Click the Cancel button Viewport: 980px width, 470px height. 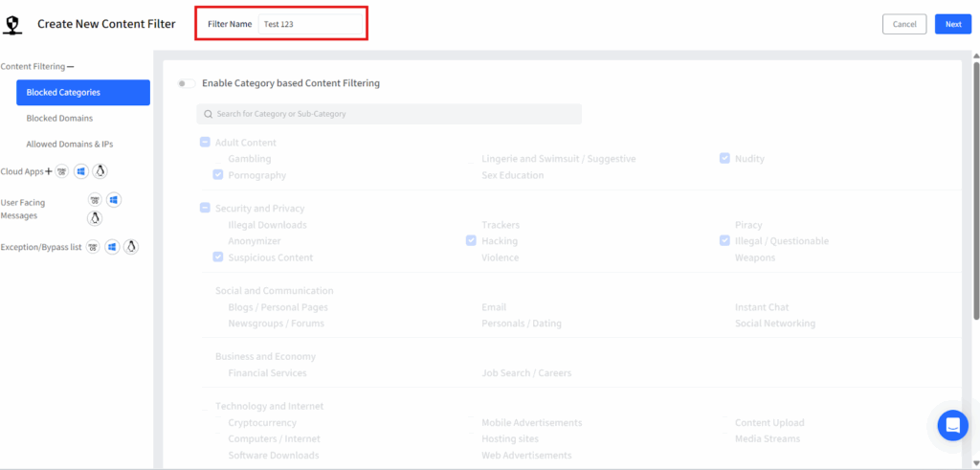pyautogui.click(x=903, y=24)
